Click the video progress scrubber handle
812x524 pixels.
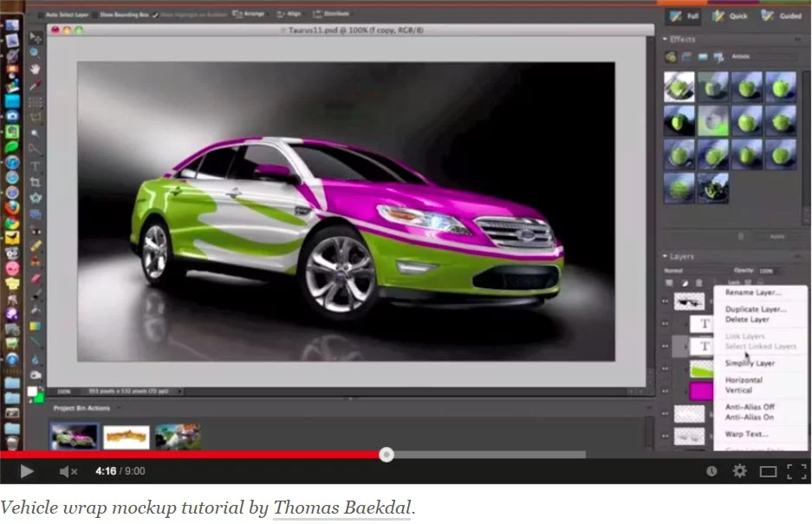tap(387, 455)
